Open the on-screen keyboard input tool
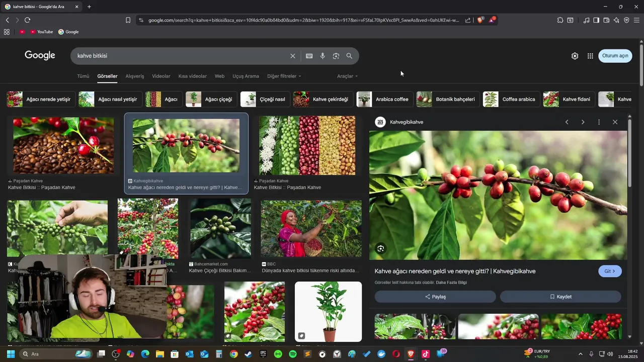 coord(309,56)
